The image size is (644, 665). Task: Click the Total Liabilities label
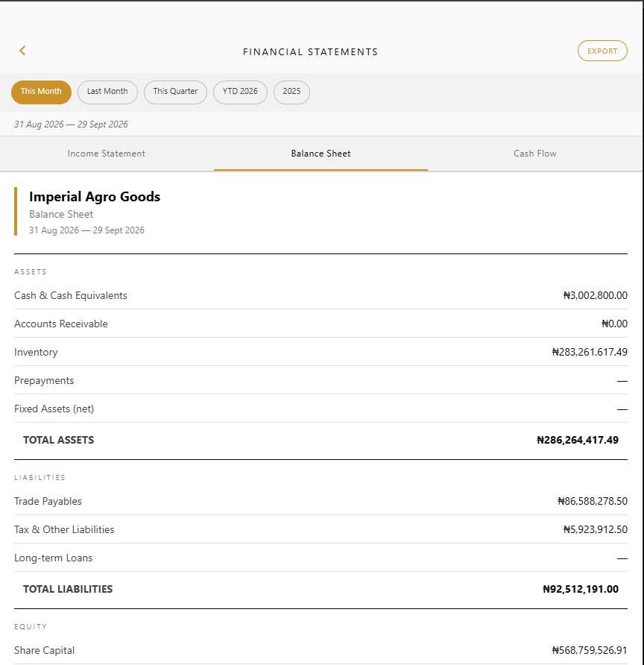coord(68,589)
